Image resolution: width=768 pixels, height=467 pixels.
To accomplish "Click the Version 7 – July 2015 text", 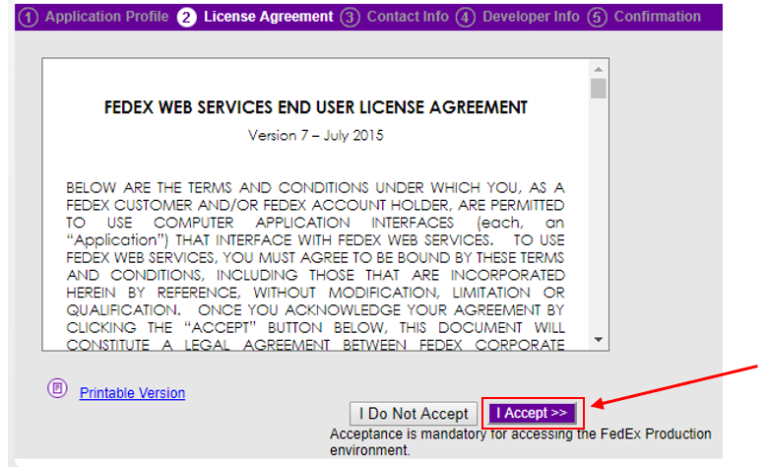I will [315, 135].
